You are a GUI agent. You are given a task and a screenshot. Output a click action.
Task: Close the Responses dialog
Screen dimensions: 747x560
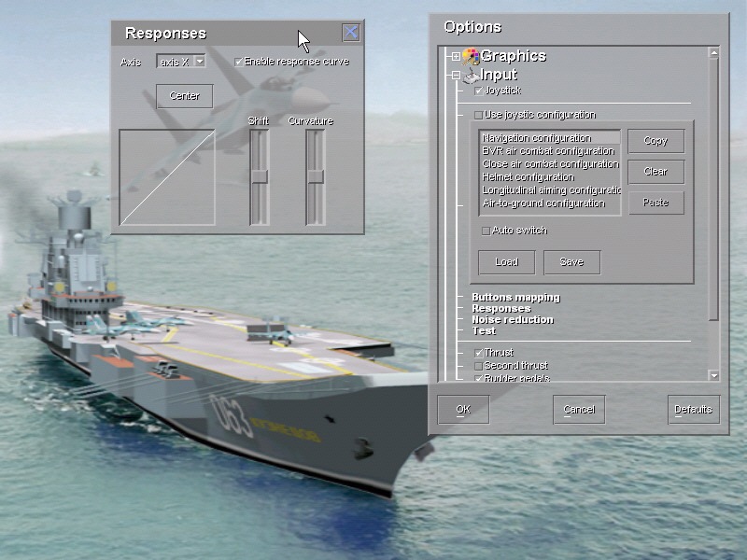351,33
